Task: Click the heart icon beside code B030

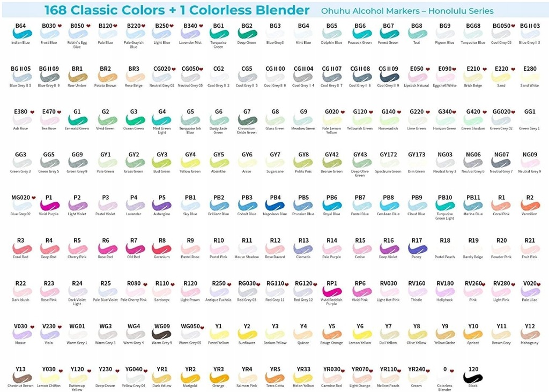Action: (x=60, y=26)
